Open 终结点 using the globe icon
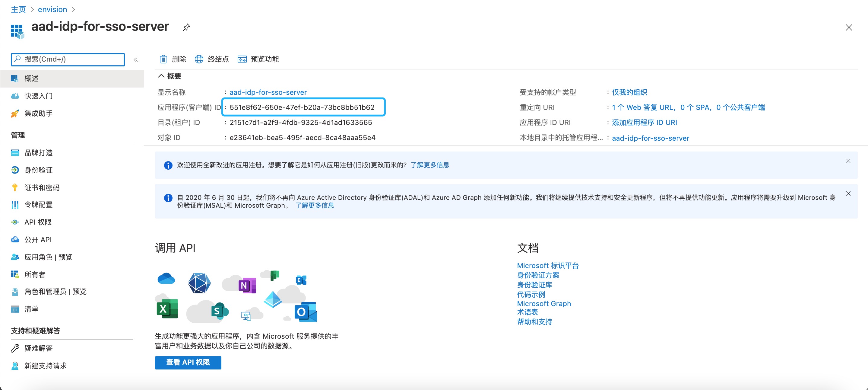The height and width of the screenshot is (390, 868). tap(199, 59)
